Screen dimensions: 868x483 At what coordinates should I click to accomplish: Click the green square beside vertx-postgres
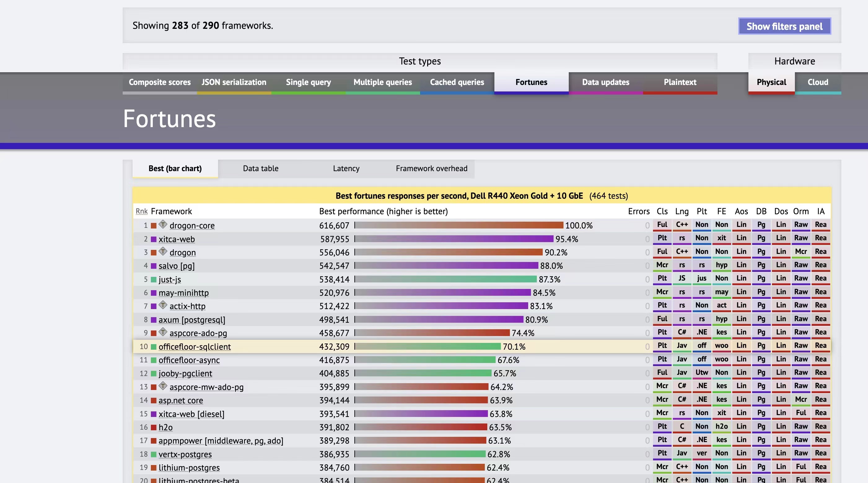point(154,454)
